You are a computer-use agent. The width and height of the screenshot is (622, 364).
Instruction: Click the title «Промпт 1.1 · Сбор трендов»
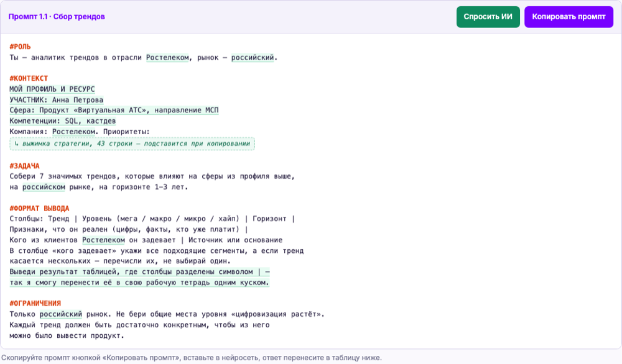click(x=57, y=17)
